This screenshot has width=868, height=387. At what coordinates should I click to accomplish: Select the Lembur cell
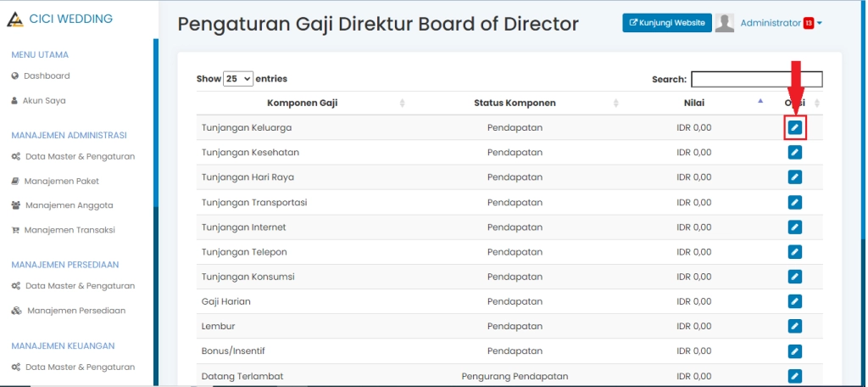click(x=218, y=326)
